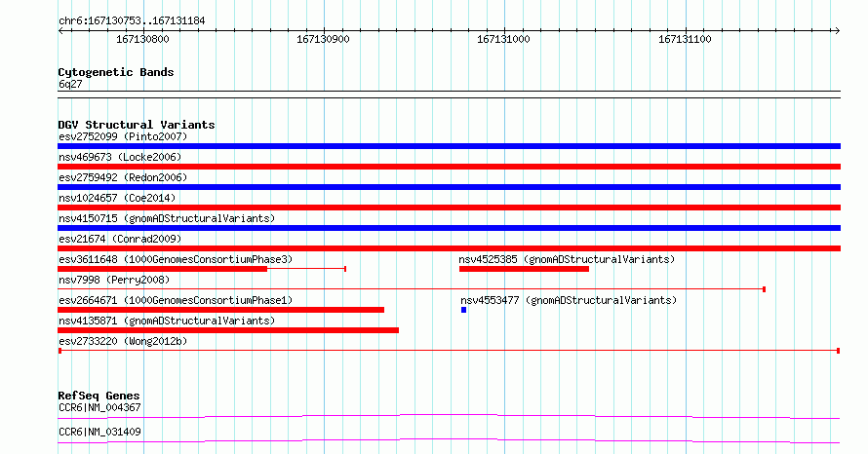Click the CCR6|NM_004367 gene label
The width and height of the screenshot is (868, 454).
[99, 407]
